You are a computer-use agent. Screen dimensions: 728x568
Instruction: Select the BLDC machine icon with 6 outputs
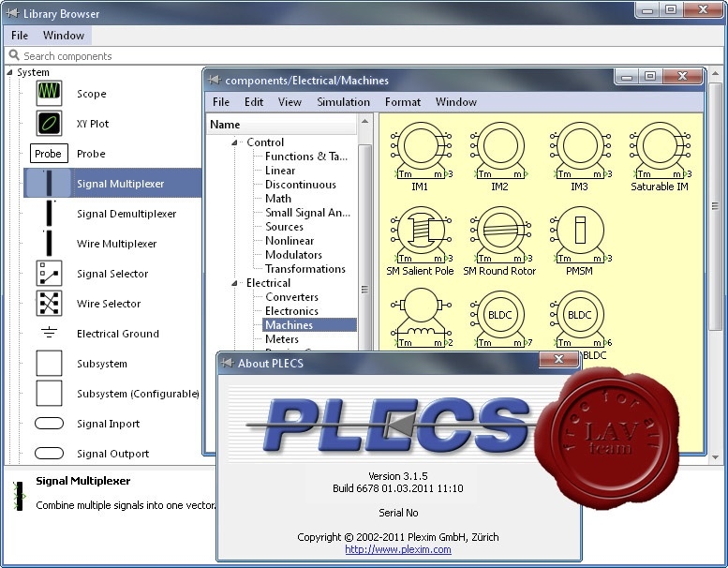579,320
